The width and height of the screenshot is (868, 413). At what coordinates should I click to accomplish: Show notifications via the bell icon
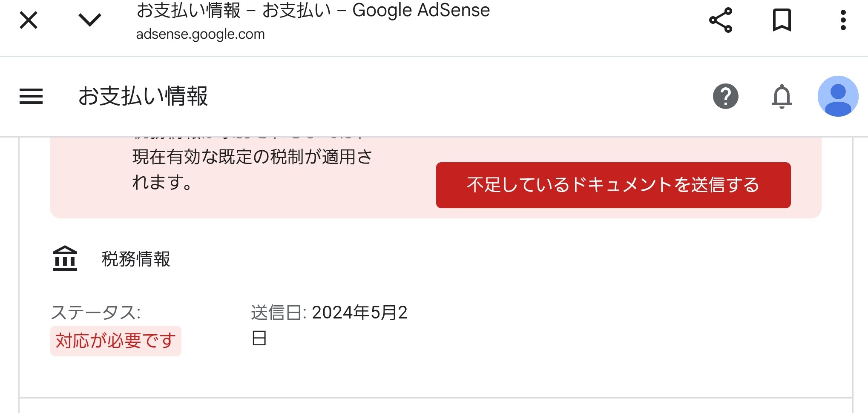point(782,96)
